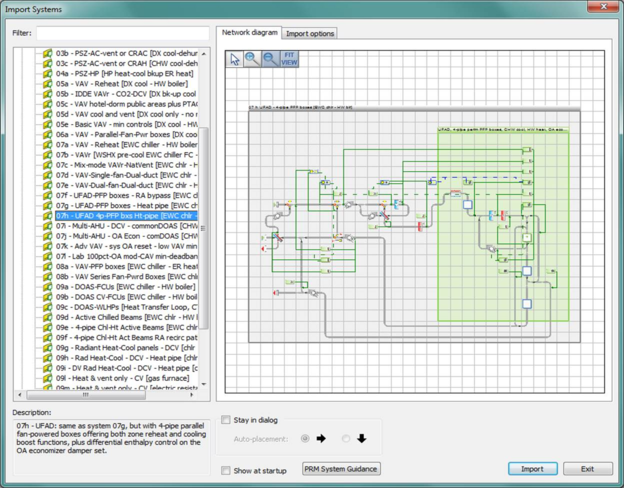Screen dimensions: 624x488
Task: Open the Network diagram tab
Action: pos(249,33)
